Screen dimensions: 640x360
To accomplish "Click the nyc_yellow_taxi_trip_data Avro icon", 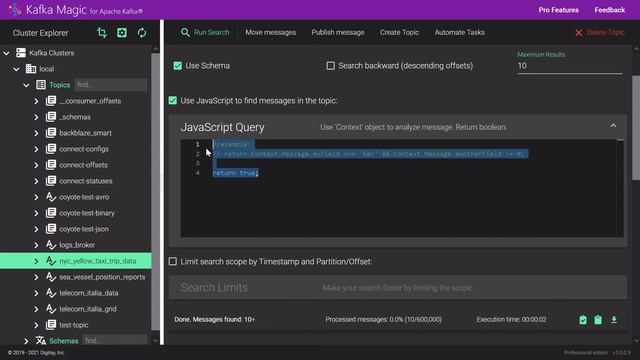I will tap(51, 261).
